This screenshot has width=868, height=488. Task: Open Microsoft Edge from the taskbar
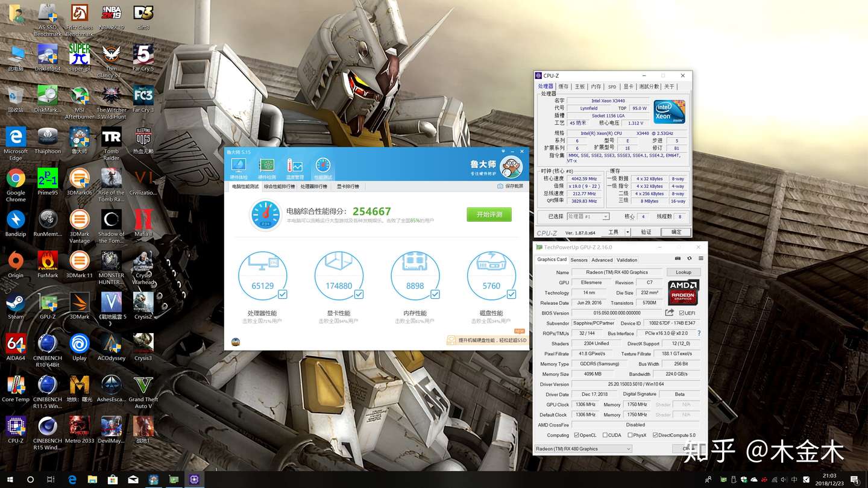(72, 480)
